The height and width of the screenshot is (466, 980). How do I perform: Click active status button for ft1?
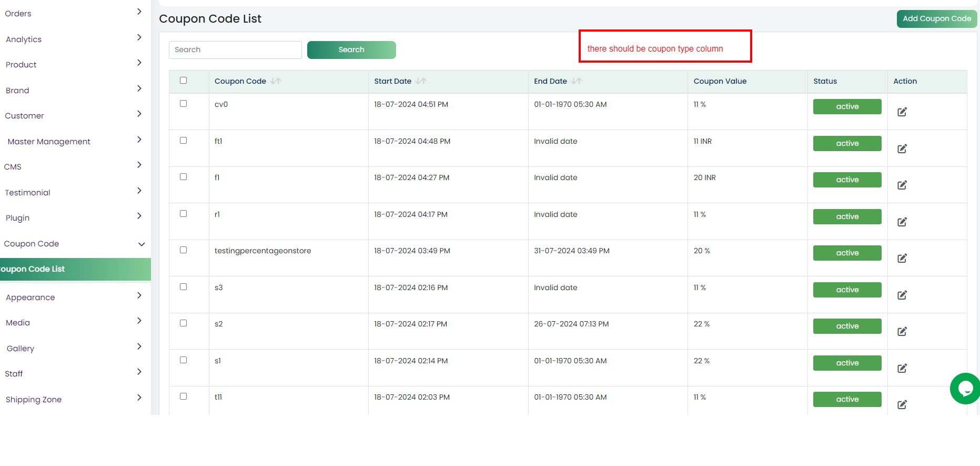[847, 143]
